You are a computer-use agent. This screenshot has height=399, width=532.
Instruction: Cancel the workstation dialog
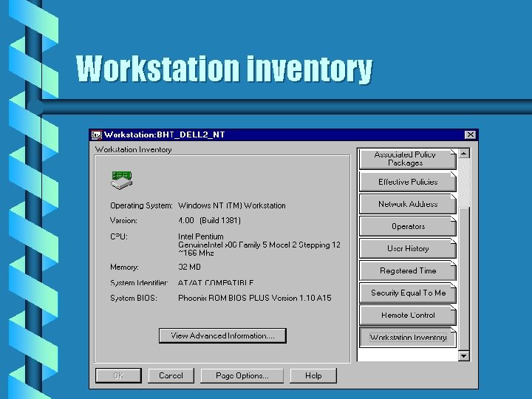pos(171,375)
